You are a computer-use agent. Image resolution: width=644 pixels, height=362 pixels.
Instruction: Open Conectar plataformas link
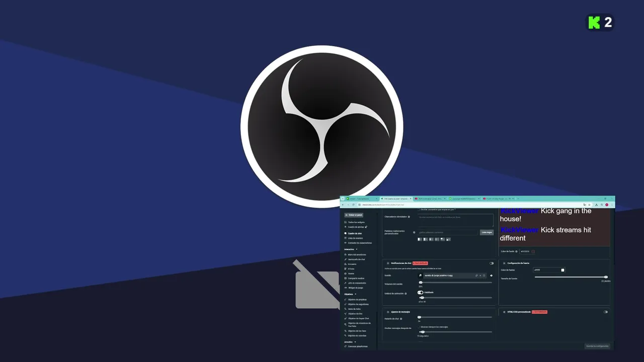point(357,346)
